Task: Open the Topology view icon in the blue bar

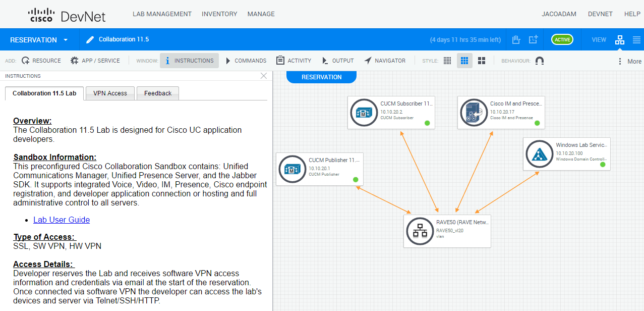Action: pyautogui.click(x=619, y=39)
